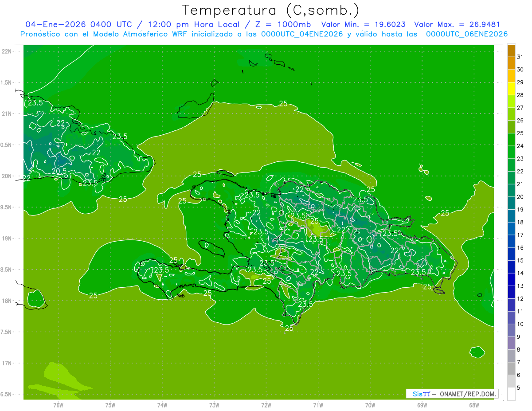Click the "74W" longitude axis label
The image size is (532, 411).
162,405
